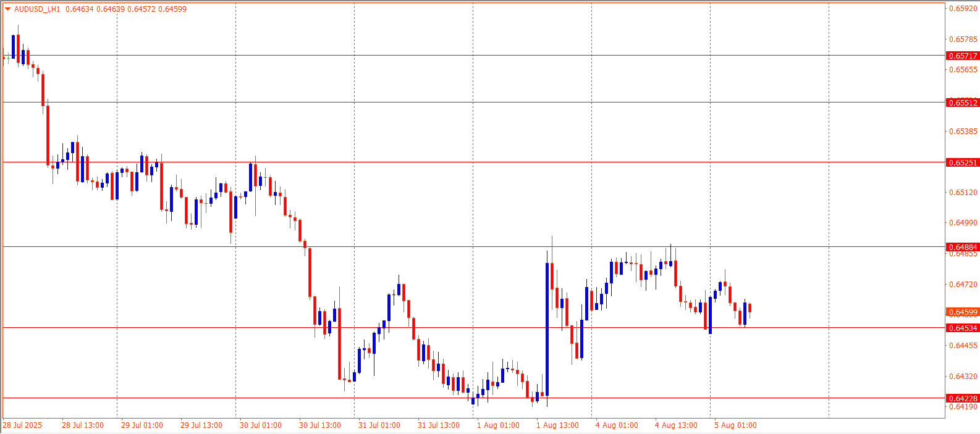Click the 31 Jul 01:00 time label
The image size is (980, 434).
click(x=379, y=425)
